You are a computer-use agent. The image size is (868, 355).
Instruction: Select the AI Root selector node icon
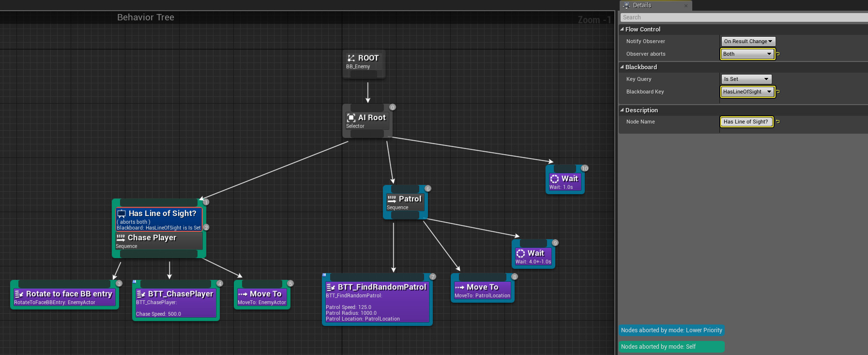(x=351, y=118)
